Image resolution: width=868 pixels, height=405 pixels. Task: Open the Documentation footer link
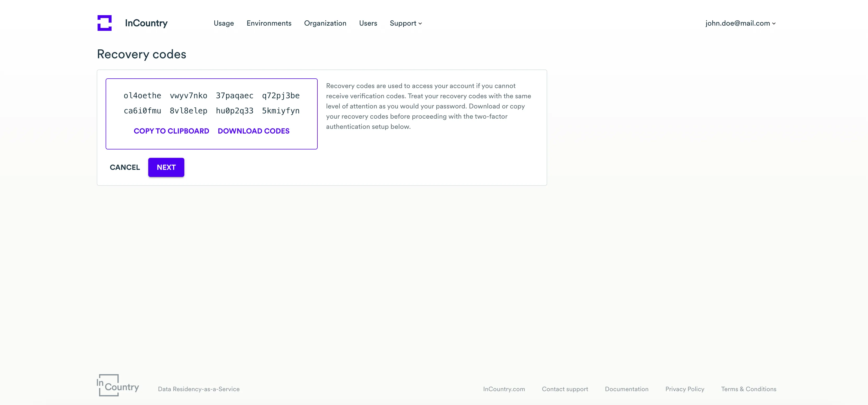626,389
